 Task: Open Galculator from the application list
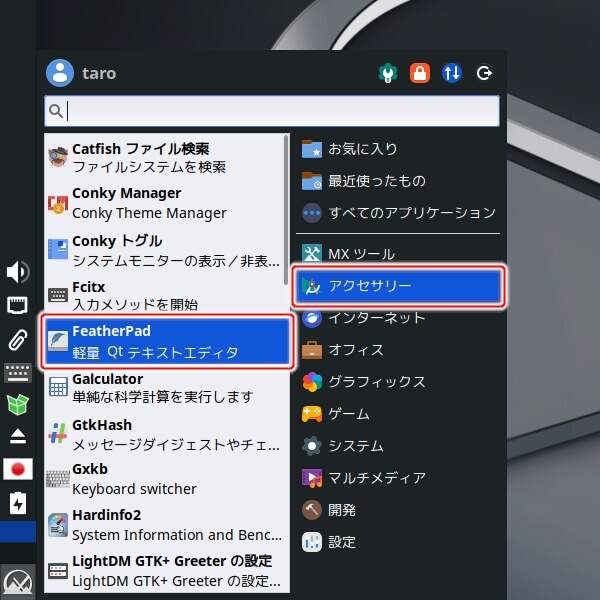tap(166, 388)
